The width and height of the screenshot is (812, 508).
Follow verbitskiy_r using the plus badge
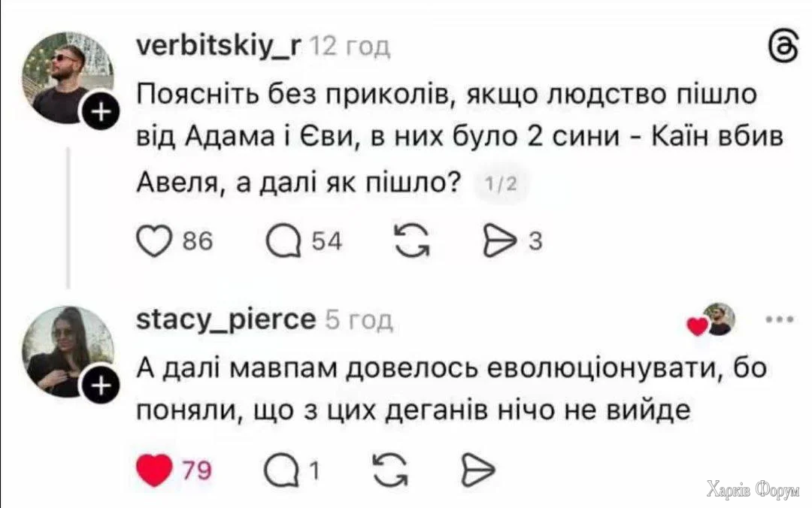(x=98, y=107)
